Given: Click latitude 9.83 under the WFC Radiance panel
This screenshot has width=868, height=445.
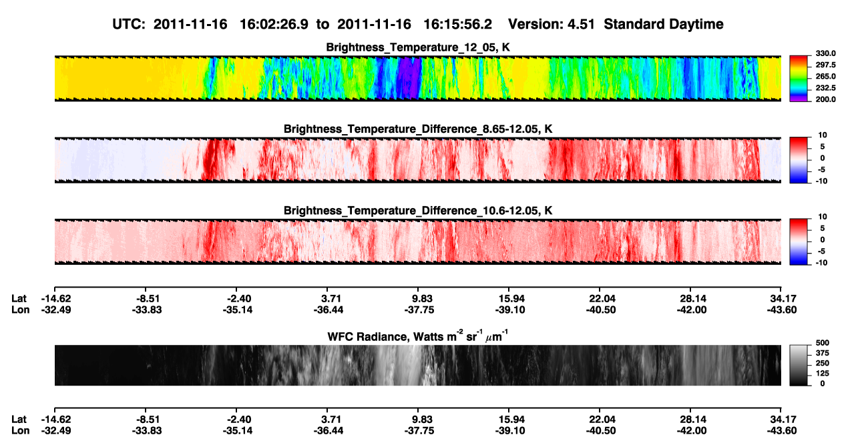Looking at the screenshot, I should (422, 420).
